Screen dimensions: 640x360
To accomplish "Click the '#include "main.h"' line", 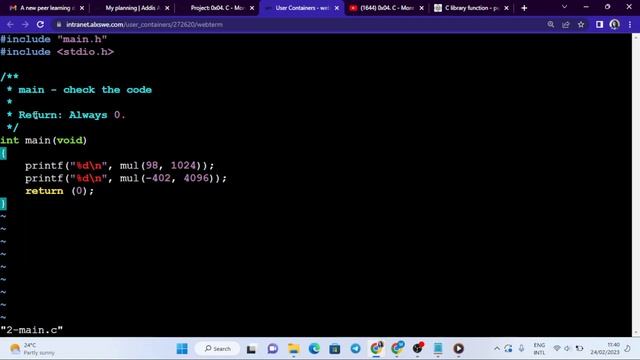I will click(53, 39).
